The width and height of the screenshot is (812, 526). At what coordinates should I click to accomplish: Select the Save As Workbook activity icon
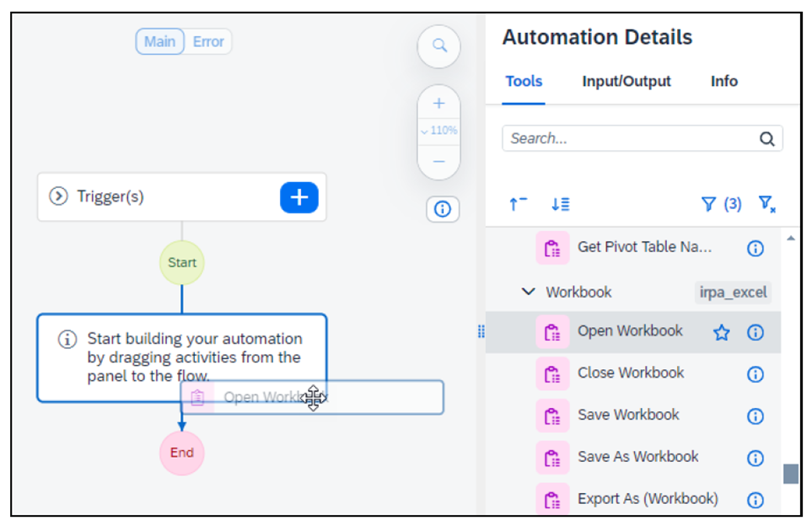point(552,458)
